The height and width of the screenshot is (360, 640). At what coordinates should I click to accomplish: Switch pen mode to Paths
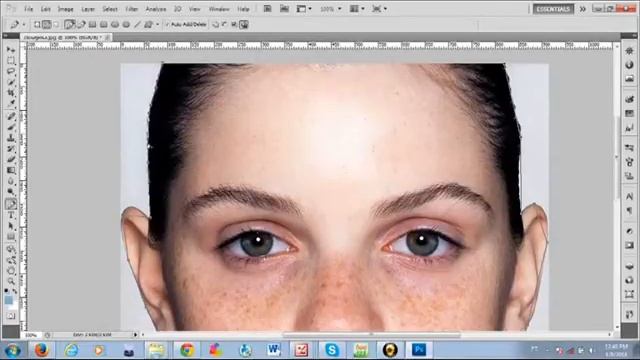(x=47, y=24)
